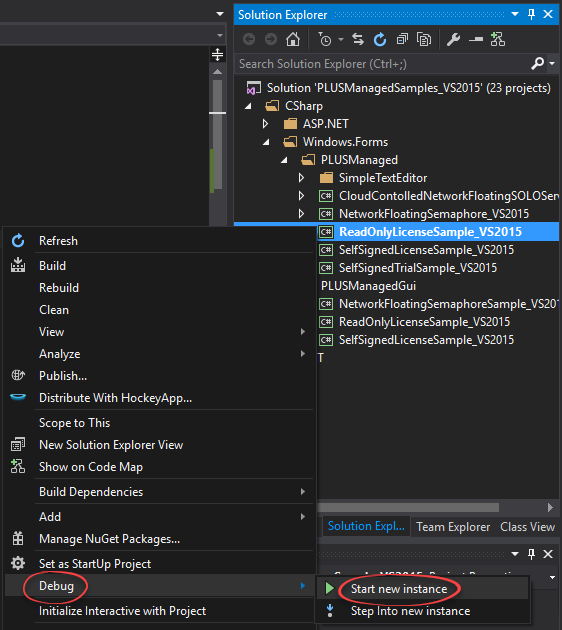The height and width of the screenshot is (630, 562).
Task: Select the solution PLUSManagedSamples_VS2015 node
Action: 409,88
